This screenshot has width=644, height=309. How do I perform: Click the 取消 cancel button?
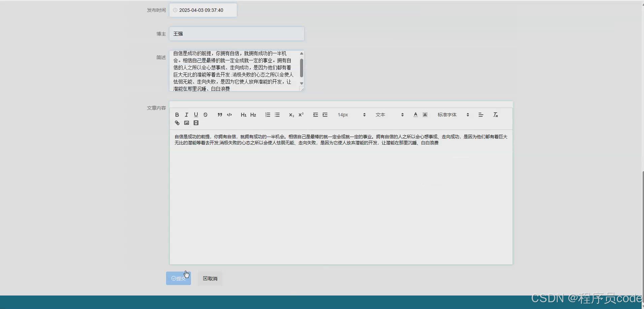[210, 278]
